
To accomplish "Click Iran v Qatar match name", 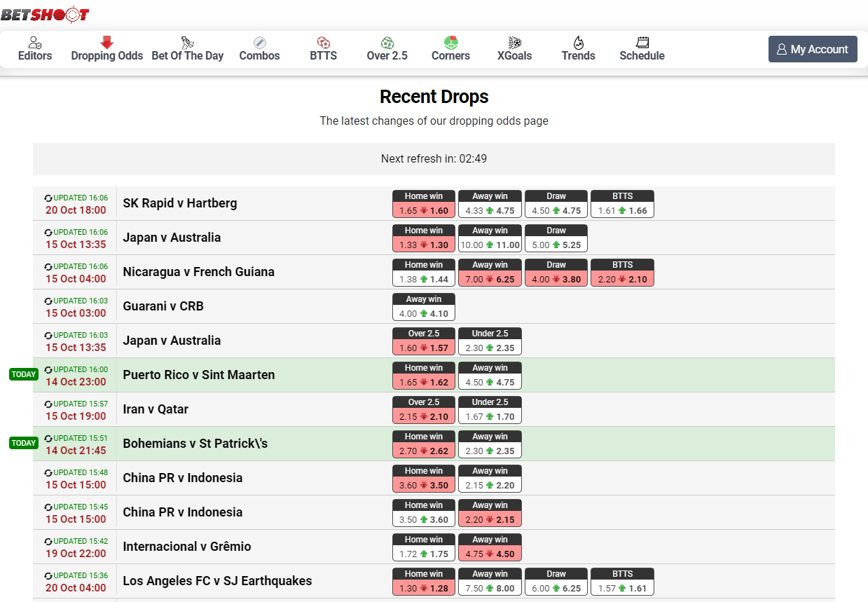I will (156, 409).
